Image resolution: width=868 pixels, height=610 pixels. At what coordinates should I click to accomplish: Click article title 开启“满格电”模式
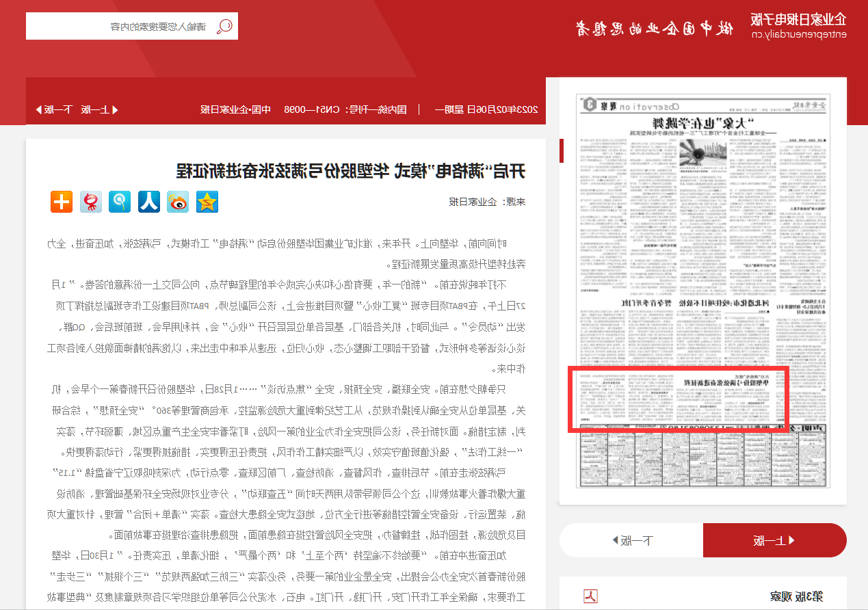351,170
